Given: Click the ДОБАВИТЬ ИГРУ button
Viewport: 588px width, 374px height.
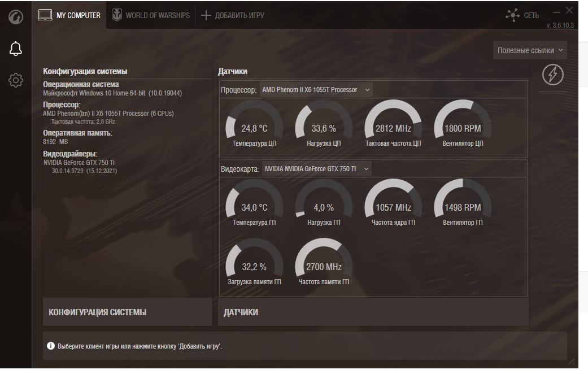Looking at the screenshot, I should coord(233,15).
